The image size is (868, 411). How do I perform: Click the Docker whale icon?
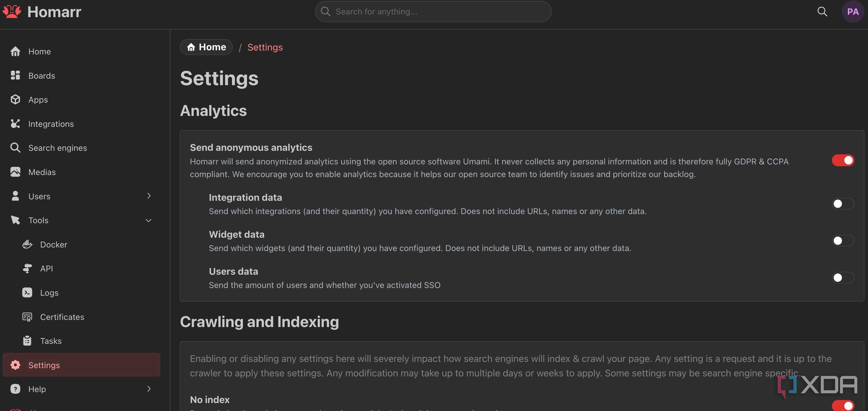[27, 244]
